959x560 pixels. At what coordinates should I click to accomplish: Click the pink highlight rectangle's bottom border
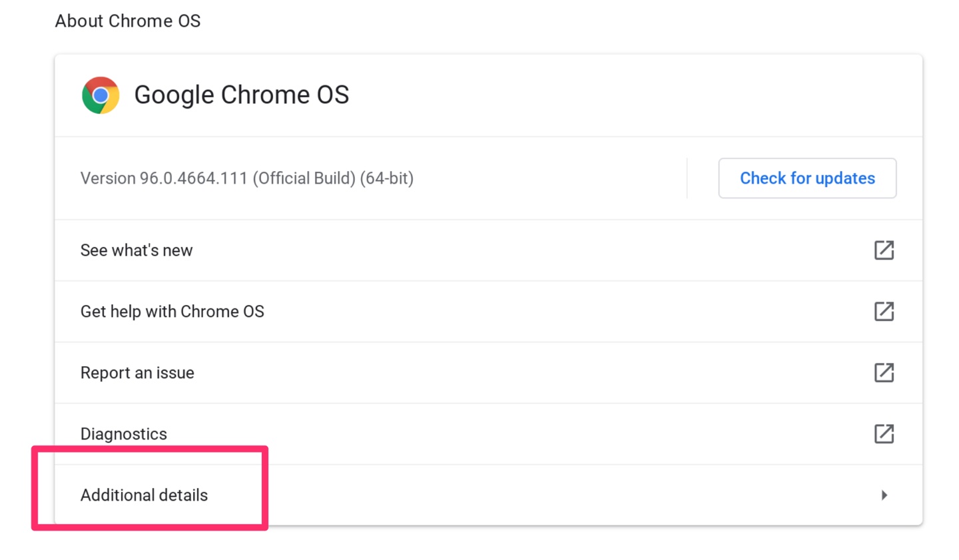pos(150,527)
